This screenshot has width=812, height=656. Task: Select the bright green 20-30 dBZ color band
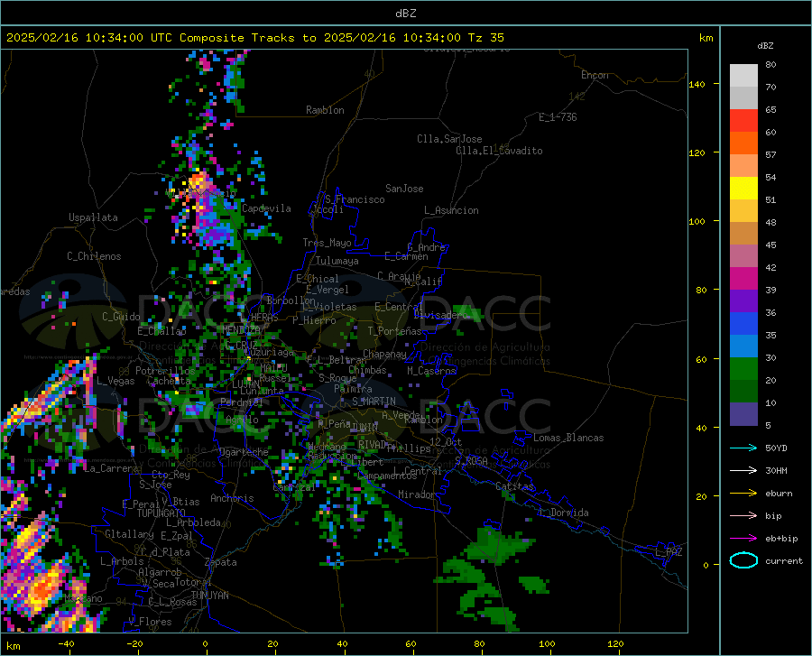(x=743, y=369)
